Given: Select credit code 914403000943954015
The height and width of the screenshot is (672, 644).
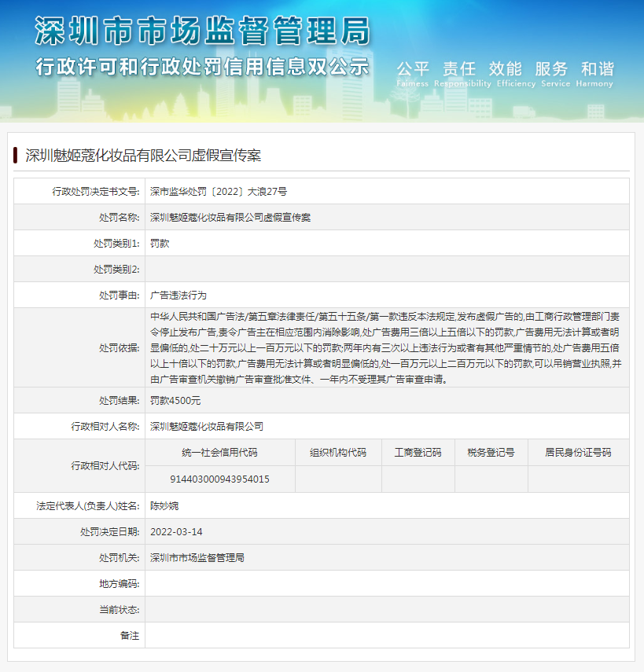Looking at the screenshot, I should pyautogui.click(x=219, y=479).
